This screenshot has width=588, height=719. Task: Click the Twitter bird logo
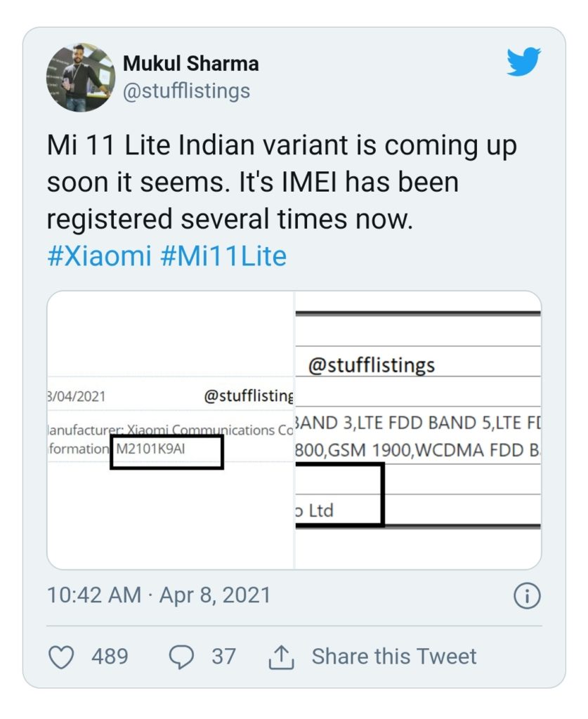(x=523, y=63)
